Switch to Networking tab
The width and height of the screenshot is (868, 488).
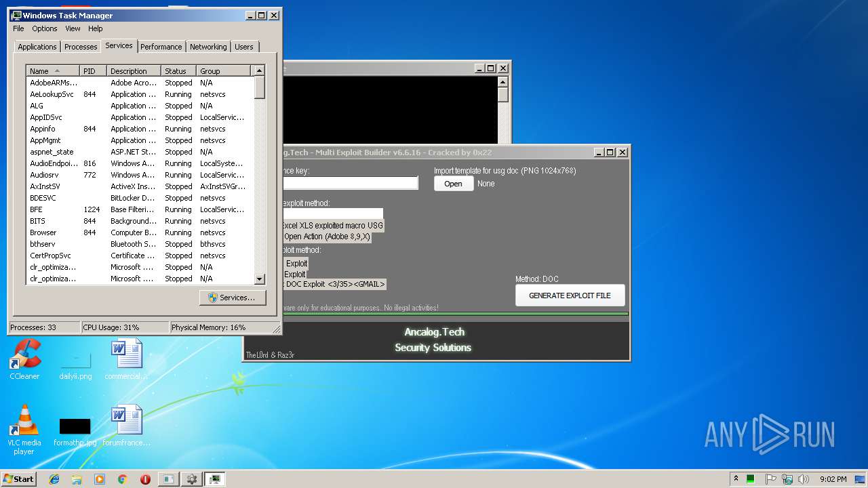click(x=208, y=47)
